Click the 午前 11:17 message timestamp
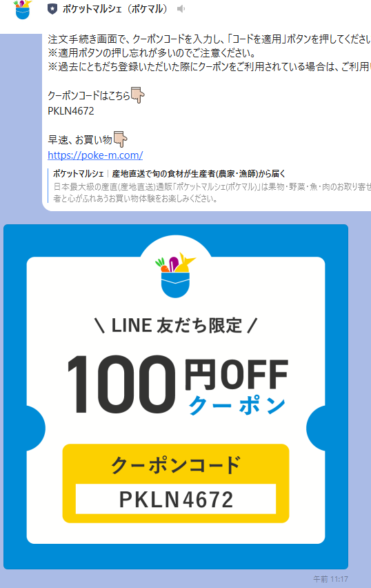This screenshot has width=371, height=588. point(330,579)
